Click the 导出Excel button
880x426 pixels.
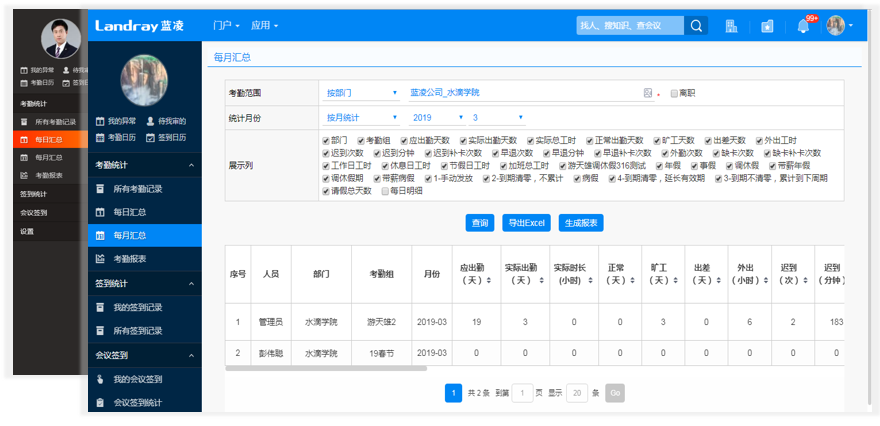[x=526, y=223]
